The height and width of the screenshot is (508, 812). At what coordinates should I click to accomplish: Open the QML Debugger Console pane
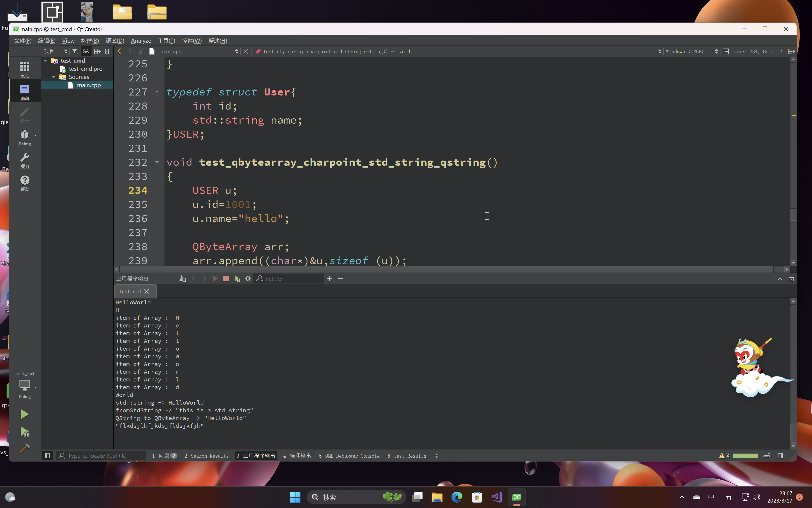tap(349, 456)
